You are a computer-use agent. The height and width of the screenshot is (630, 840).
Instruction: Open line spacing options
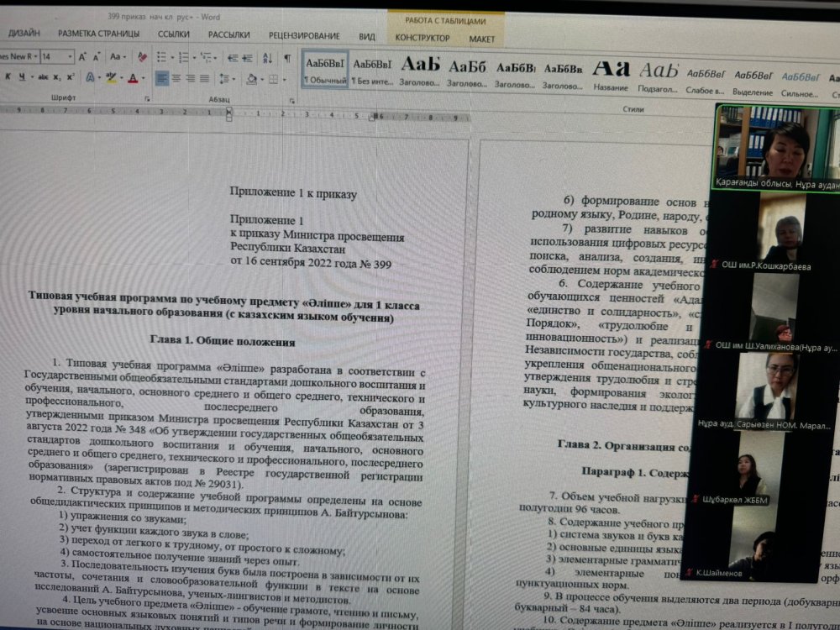coord(226,79)
